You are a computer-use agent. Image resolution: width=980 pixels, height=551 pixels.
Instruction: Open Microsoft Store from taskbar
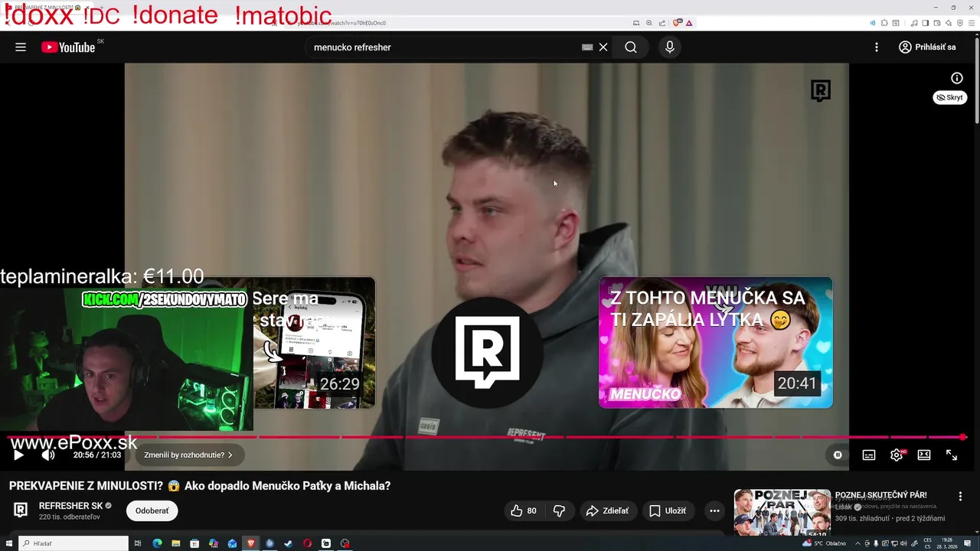pyautogui.click(x=194, y=543)
